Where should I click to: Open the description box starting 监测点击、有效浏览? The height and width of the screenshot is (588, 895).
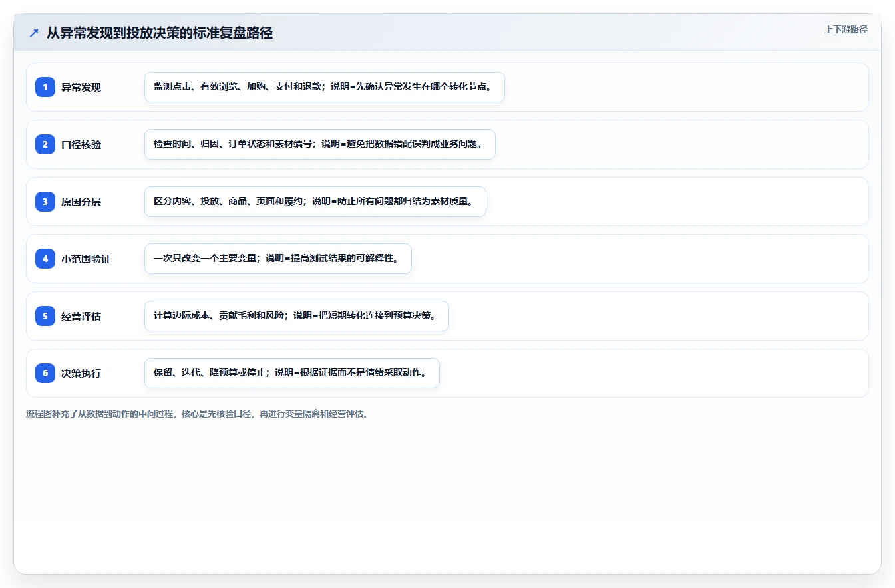[x=325, y=87]
